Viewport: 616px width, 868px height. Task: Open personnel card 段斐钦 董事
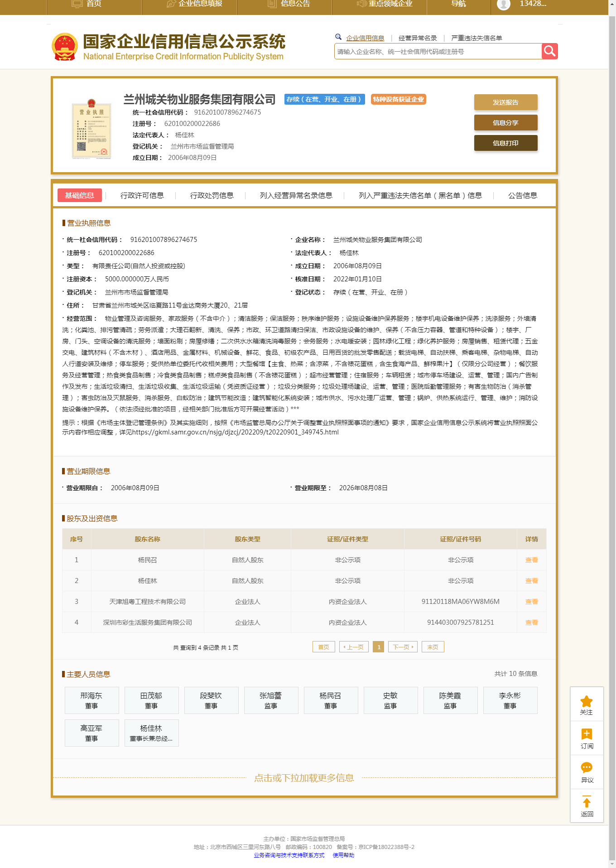[211, 700]
